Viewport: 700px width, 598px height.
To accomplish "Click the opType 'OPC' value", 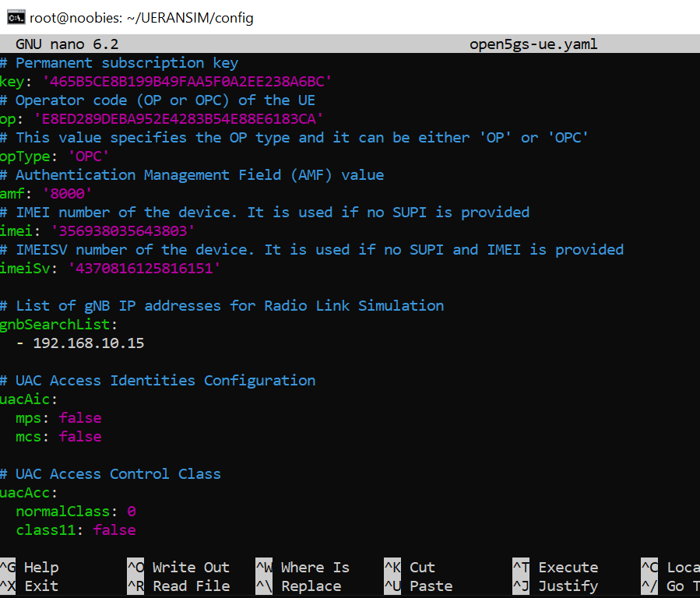I will [x=88, y=156].
